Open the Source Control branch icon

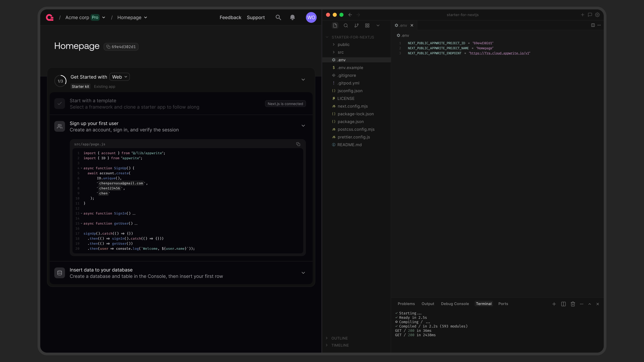[357, 25]
